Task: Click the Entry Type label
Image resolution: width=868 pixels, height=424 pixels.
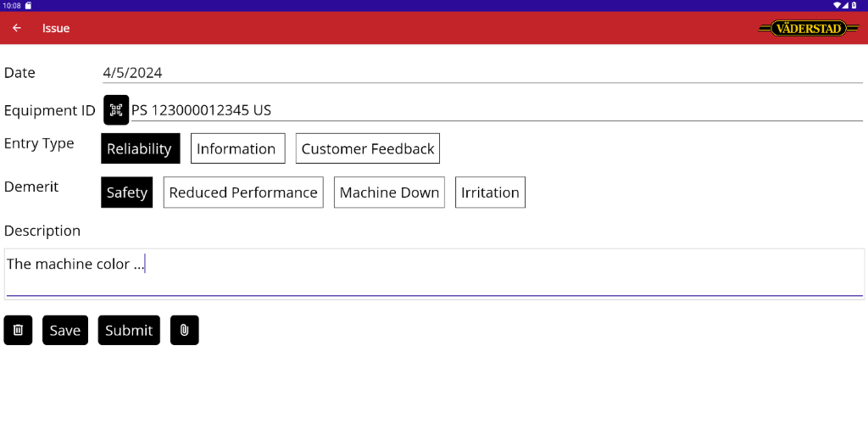Action: (x=39, y=143)
